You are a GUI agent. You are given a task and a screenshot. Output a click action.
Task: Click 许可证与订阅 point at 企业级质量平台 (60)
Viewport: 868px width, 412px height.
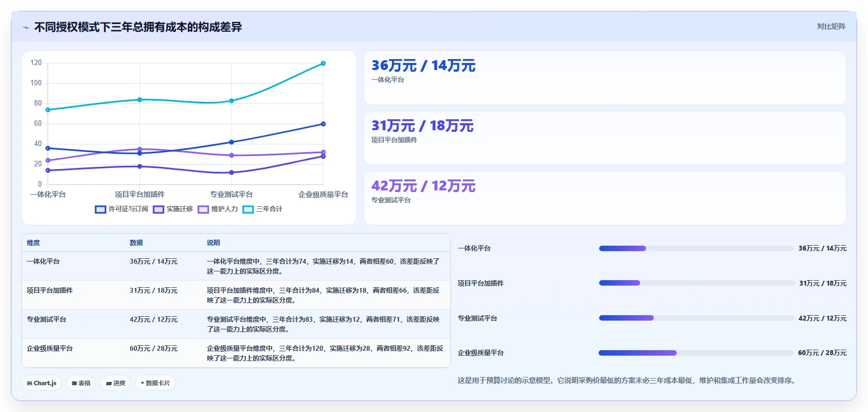[x=323, y=124]
